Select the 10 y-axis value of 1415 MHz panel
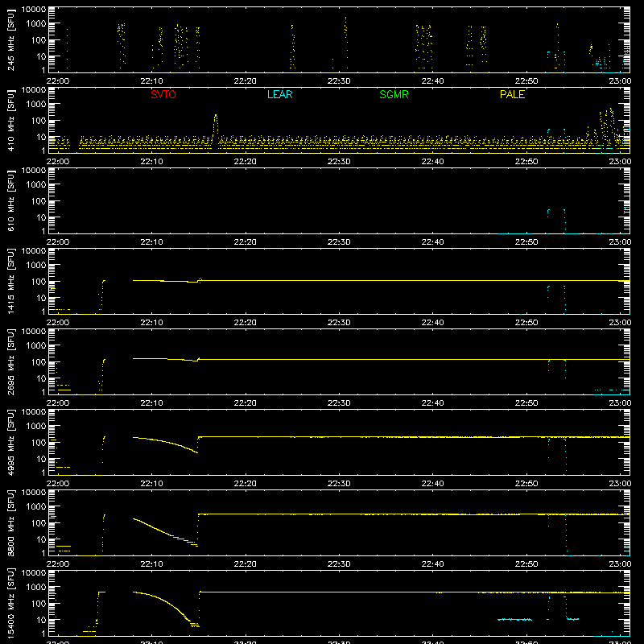Screen dimensions: 644x644 click(x=41, y=298)
